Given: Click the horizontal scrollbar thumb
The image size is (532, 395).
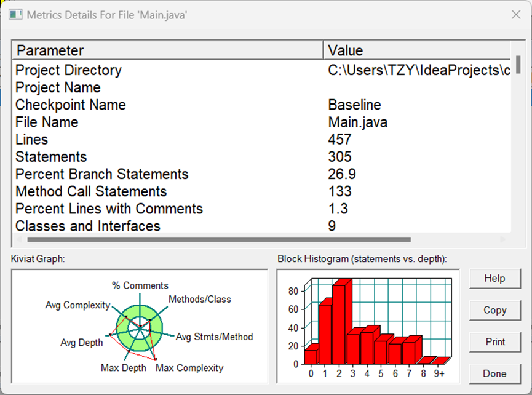Looking at the screenshot, I should point(219,239).
